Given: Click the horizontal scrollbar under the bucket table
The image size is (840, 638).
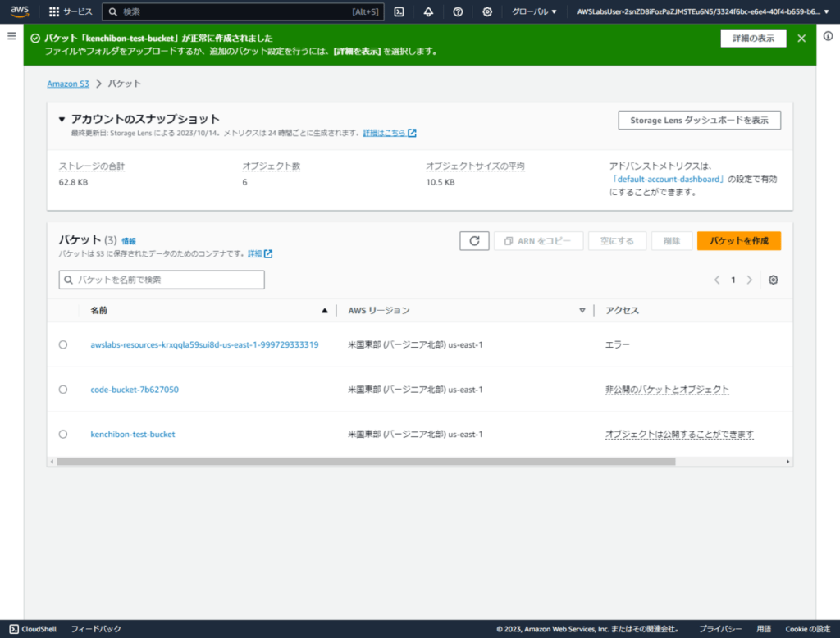Looking at the screenshot, I should [x=367, y=461].
